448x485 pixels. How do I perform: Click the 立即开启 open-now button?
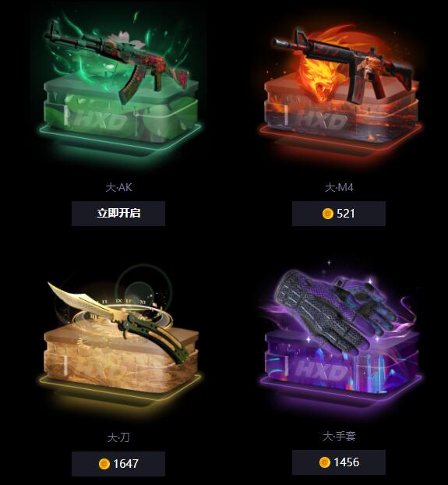point(118,214)
